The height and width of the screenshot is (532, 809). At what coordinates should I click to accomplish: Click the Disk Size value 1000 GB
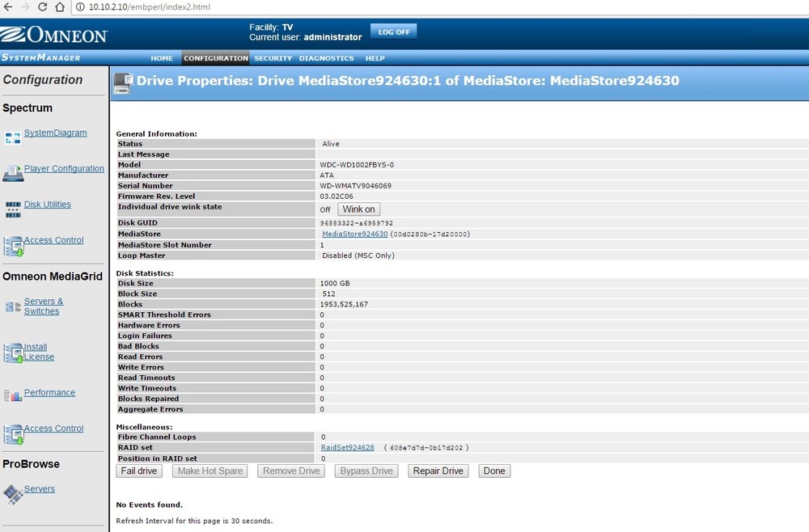pos(334,284)
